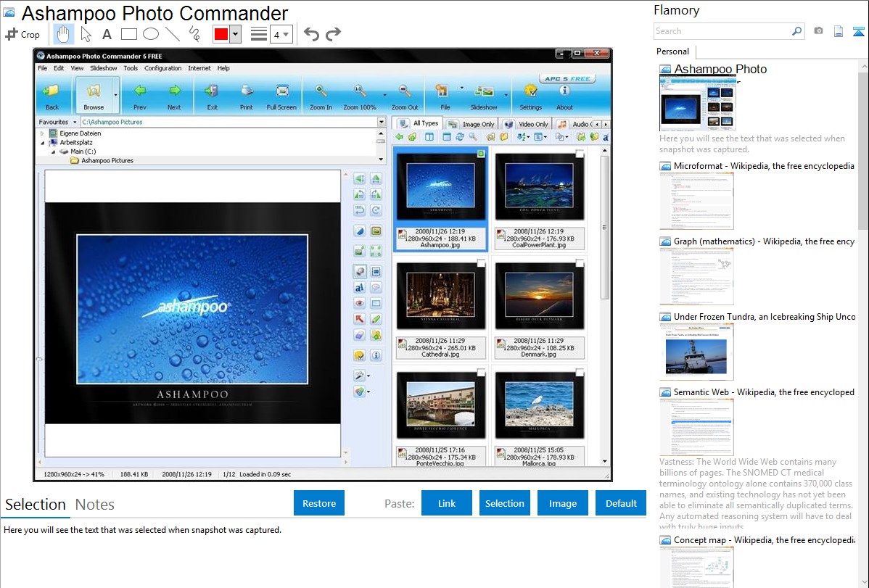This screenshot has width=869, height=588.
Task: Open the path box dropdown arrow
Action: (x=382, y=122)
